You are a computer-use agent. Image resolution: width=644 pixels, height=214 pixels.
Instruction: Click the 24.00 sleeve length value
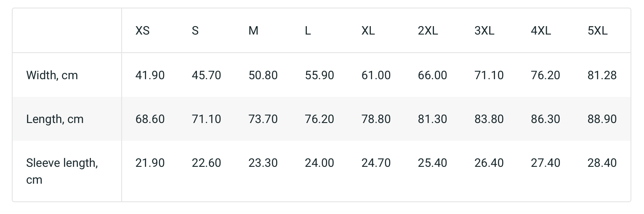click(x=319, y=163)
